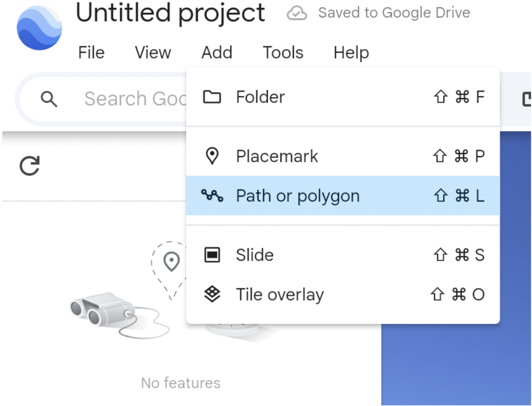Click the placemark pin icon

point(212,156)
